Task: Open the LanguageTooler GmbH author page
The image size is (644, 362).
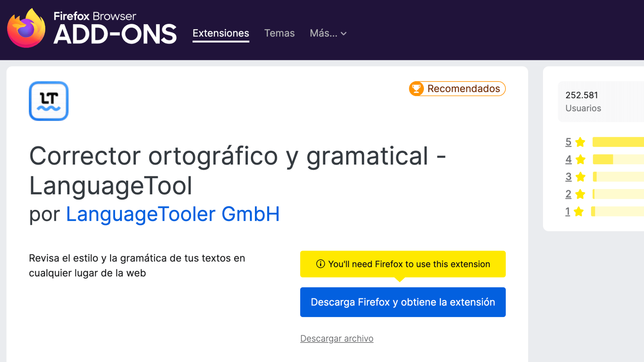Action: (173, 214)
